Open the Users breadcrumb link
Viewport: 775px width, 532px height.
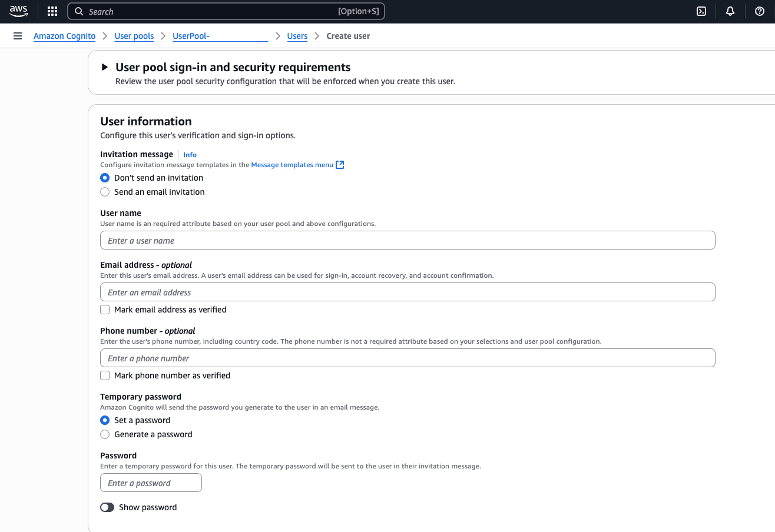point(297,36)
